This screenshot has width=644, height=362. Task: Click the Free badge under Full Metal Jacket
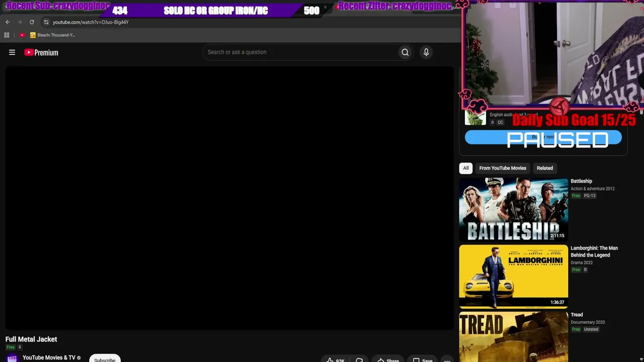click(x=11, y=347)
